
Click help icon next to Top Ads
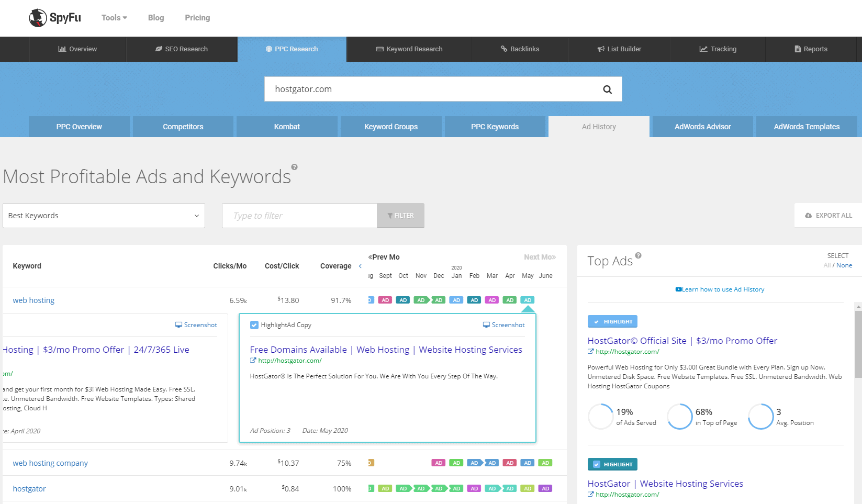638,255
